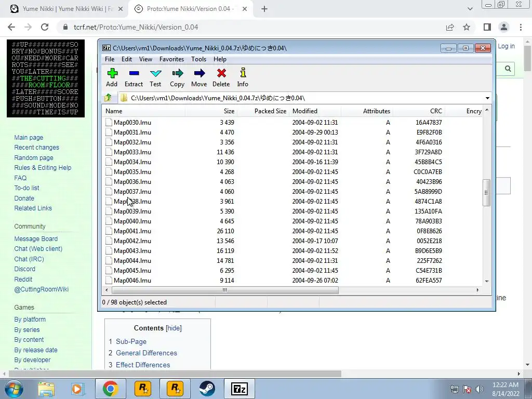
Task: Expand the 7-Zip address path dropdown
Action: pyautogui.click(x=487, y=98)
